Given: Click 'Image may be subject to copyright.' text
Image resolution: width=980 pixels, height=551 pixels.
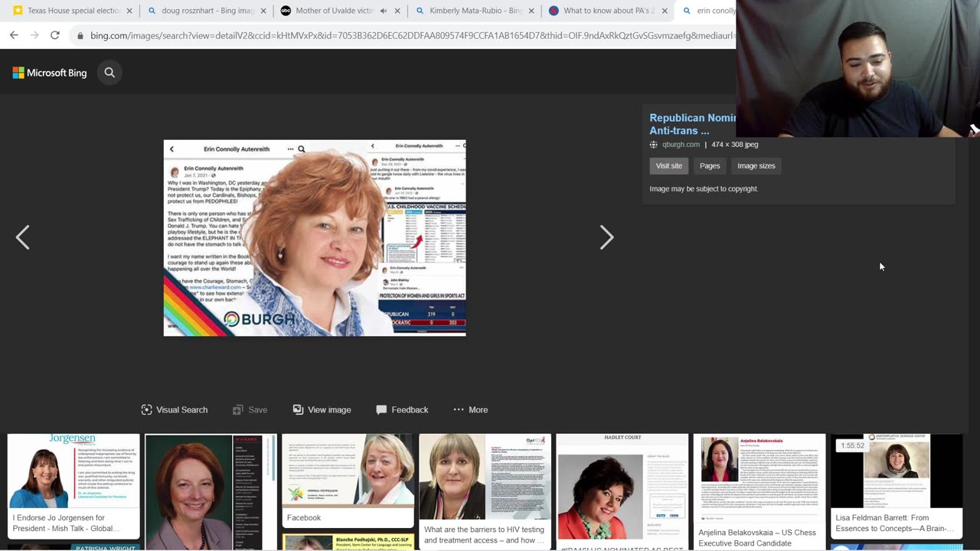Looking at the screenshot, I should point(704,189).
